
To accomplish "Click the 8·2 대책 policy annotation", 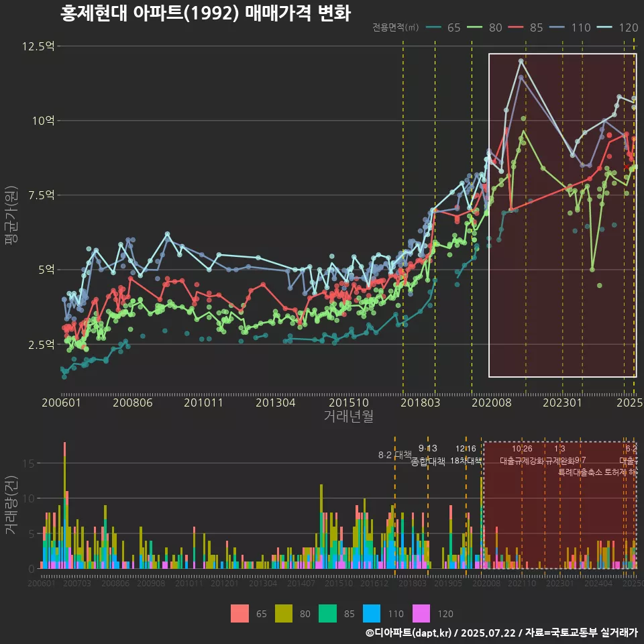I will coord(394,455).
